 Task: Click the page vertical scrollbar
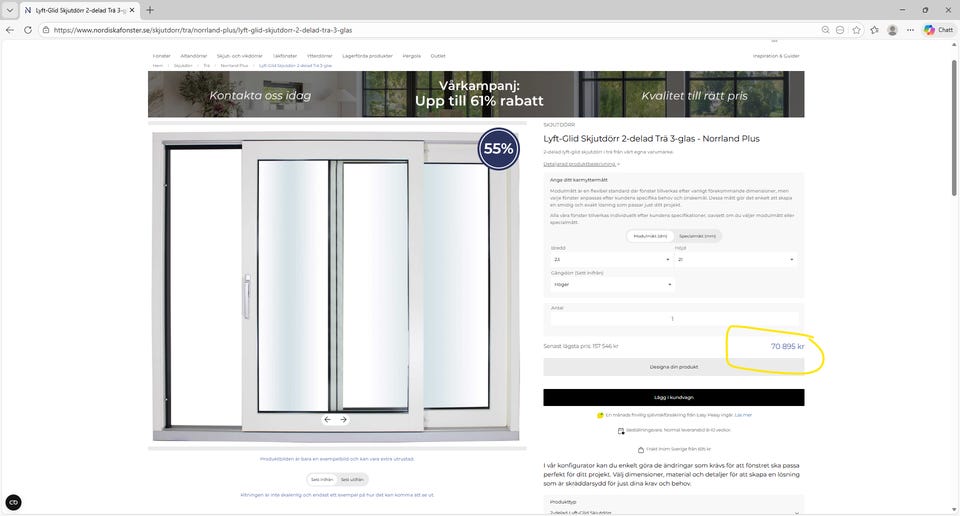(x=954, y=127)
